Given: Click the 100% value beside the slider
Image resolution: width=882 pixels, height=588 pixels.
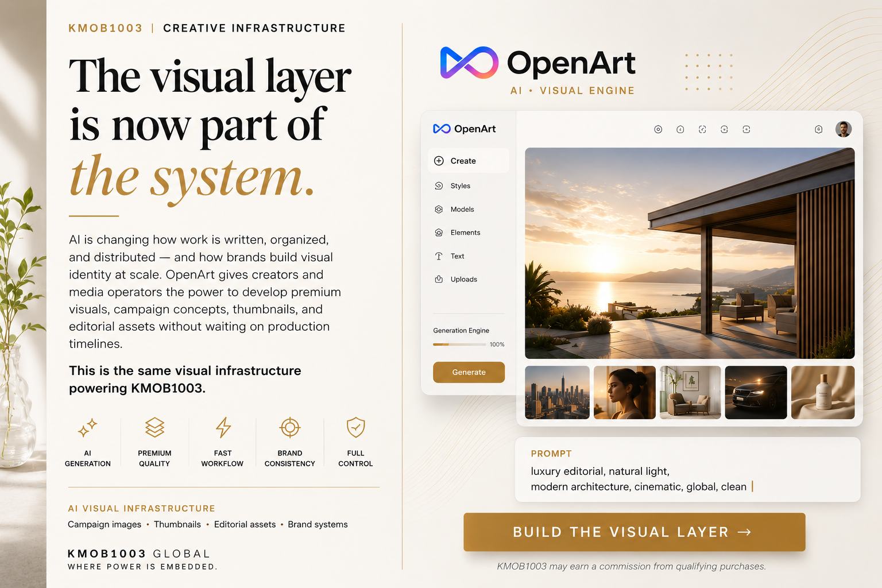Looking at the screenshot, I should tap(497, 345).
